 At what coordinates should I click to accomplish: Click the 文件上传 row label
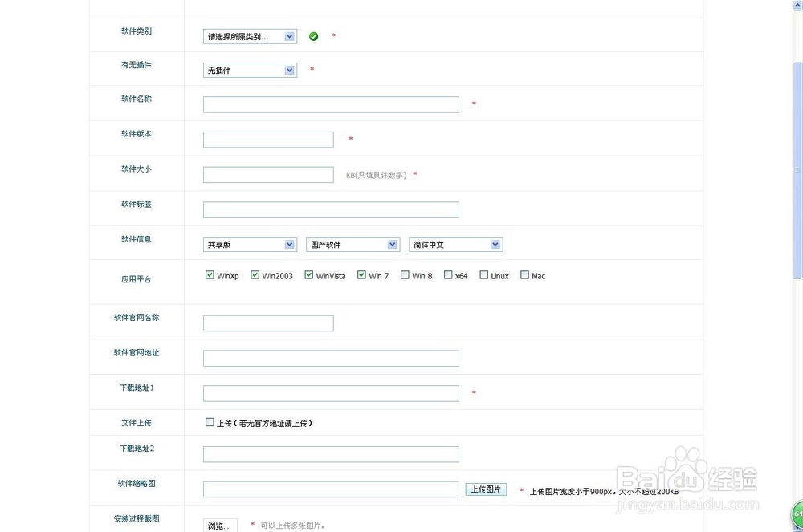[137, 423]
